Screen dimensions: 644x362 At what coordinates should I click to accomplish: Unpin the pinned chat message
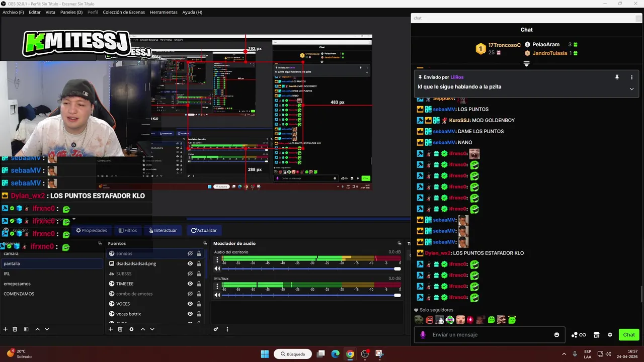point(617,77)
